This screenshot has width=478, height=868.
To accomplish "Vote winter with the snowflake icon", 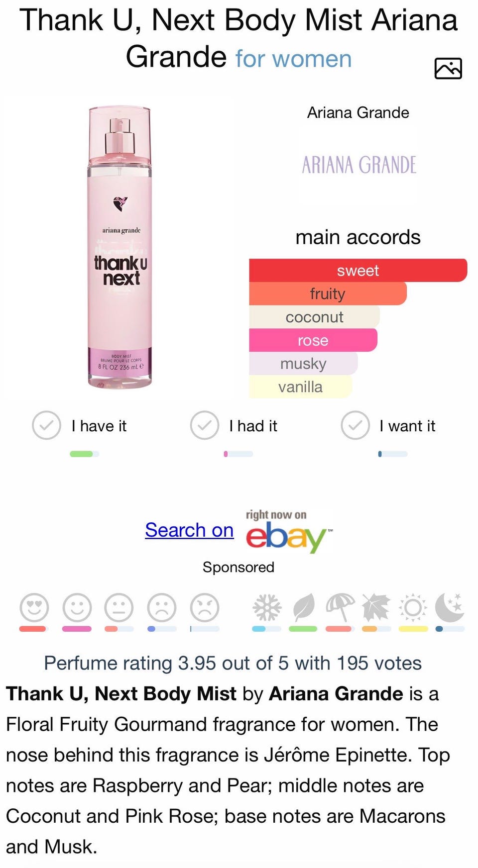I will pyautogui.click(x=267, y=607).
